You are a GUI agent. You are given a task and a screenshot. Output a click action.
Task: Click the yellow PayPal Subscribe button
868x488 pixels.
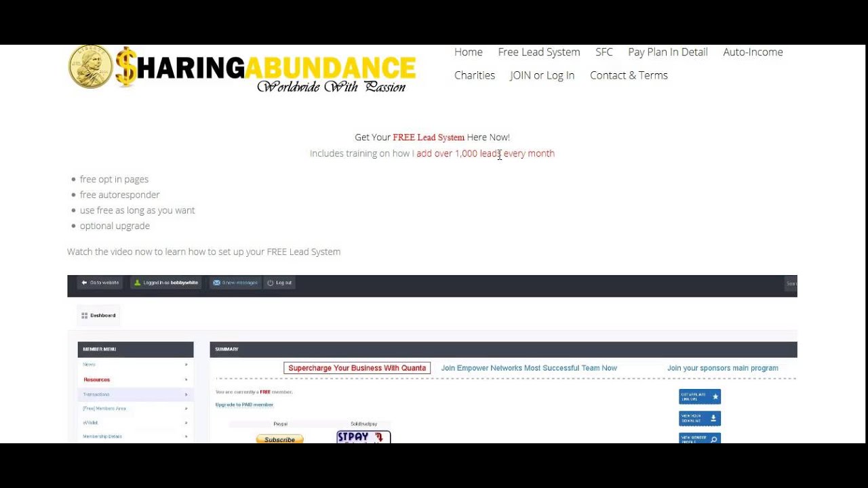click(x=279, y=439)
